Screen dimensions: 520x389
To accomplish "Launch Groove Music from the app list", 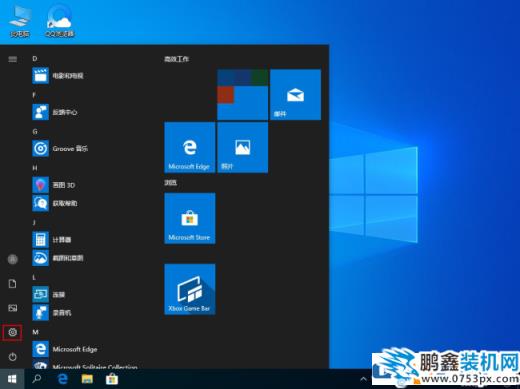I will pyautogui.click(x=60, y=148).
